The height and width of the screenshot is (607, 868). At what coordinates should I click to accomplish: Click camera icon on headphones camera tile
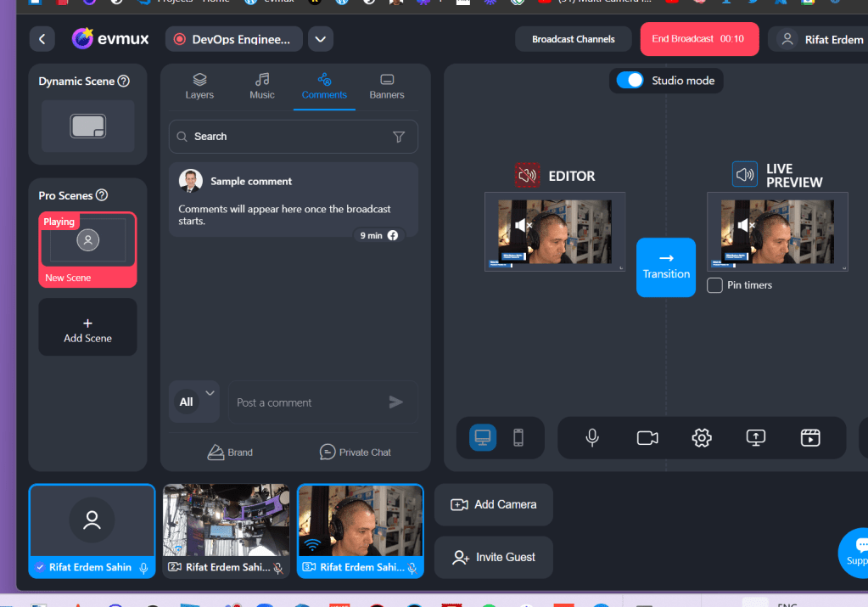point(309,567)
